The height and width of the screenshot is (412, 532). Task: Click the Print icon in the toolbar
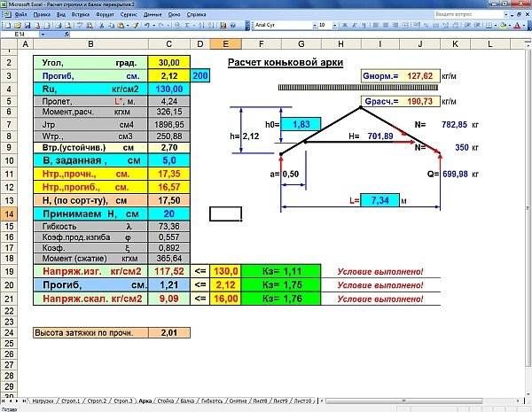pos(59,26)
